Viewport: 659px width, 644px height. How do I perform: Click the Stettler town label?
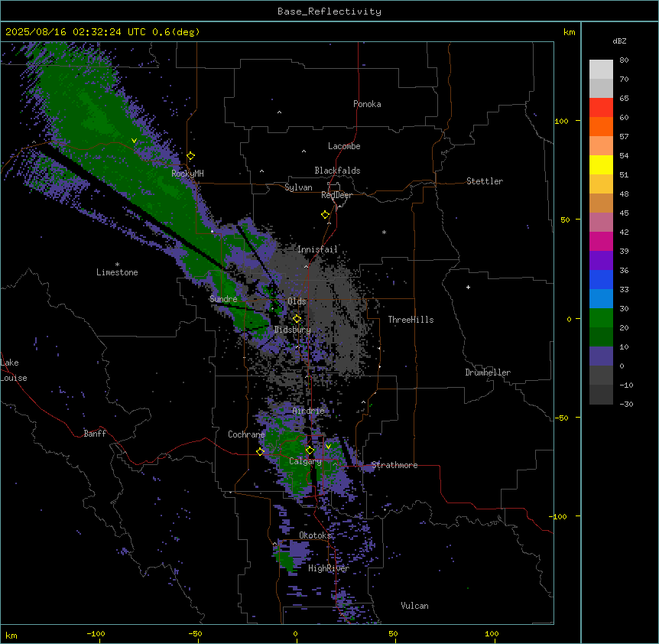pyautogui.click(x=485, y=181)
